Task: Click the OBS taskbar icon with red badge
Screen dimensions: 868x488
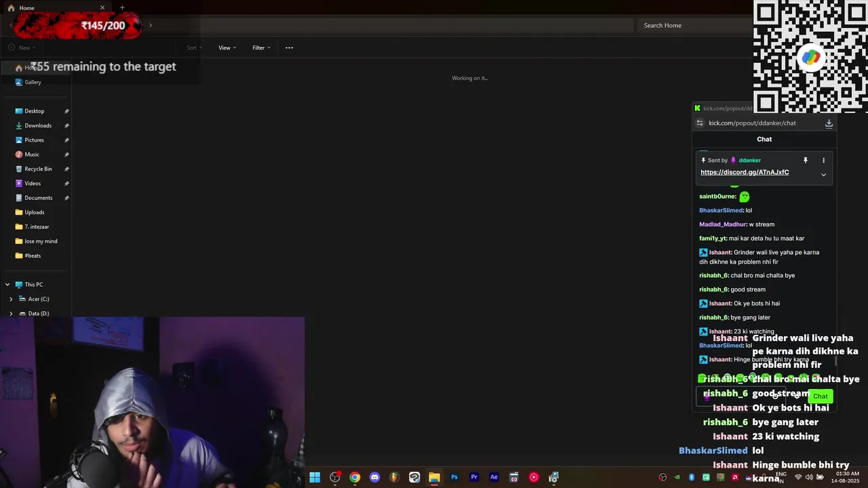Action: pos(335,477)
